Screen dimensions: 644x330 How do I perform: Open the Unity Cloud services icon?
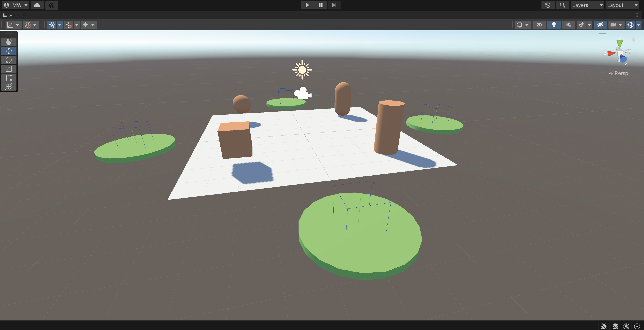tap(37, 5)
